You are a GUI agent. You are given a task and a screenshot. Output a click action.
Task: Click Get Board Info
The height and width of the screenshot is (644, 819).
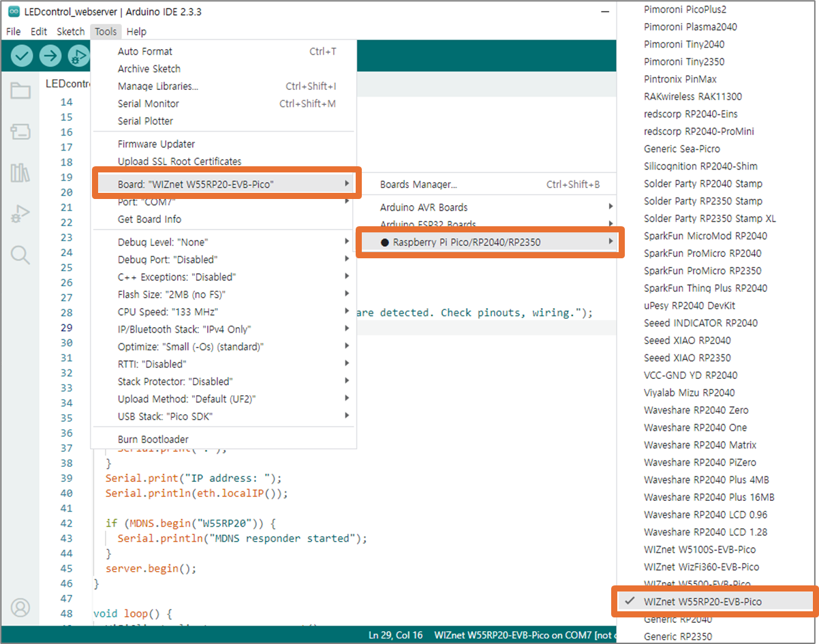223,219
